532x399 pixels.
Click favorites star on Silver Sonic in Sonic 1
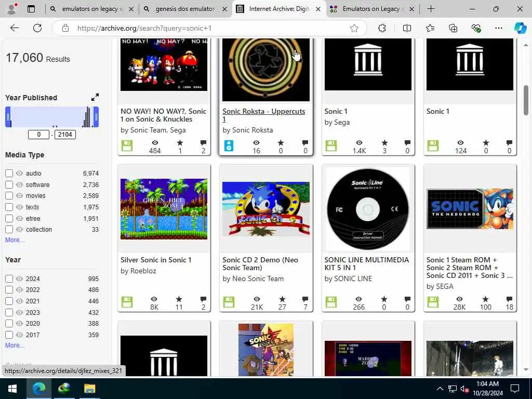[179, 299]
